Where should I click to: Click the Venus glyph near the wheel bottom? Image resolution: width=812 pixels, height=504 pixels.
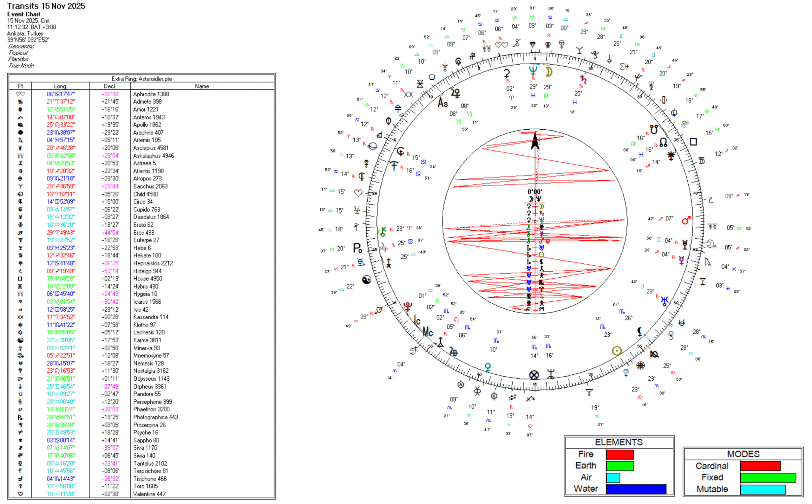488,367
